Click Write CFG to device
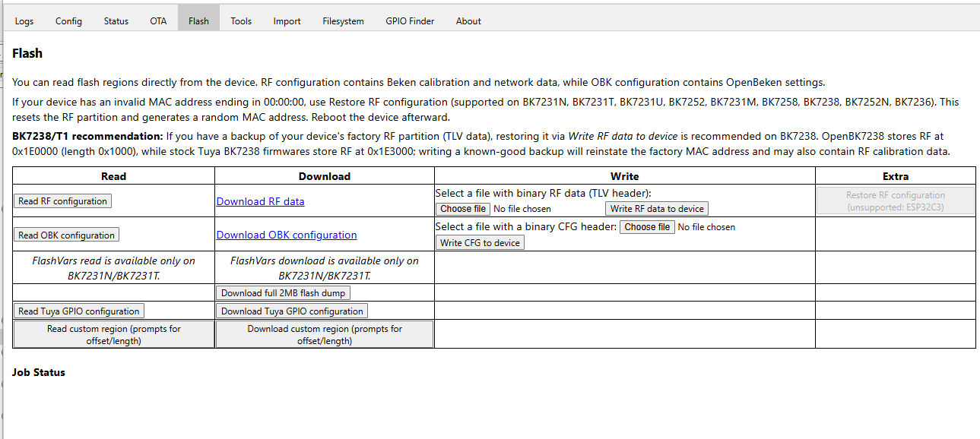Image resolution: width=980 pixels, height=439 pixels. tap(480, 243)
